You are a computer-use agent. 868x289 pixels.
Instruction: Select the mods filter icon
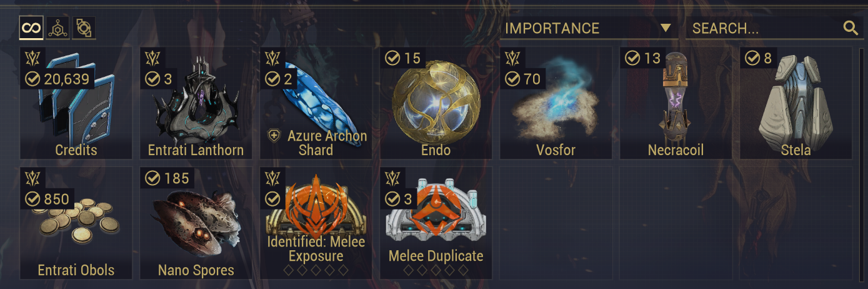point(84,28)
